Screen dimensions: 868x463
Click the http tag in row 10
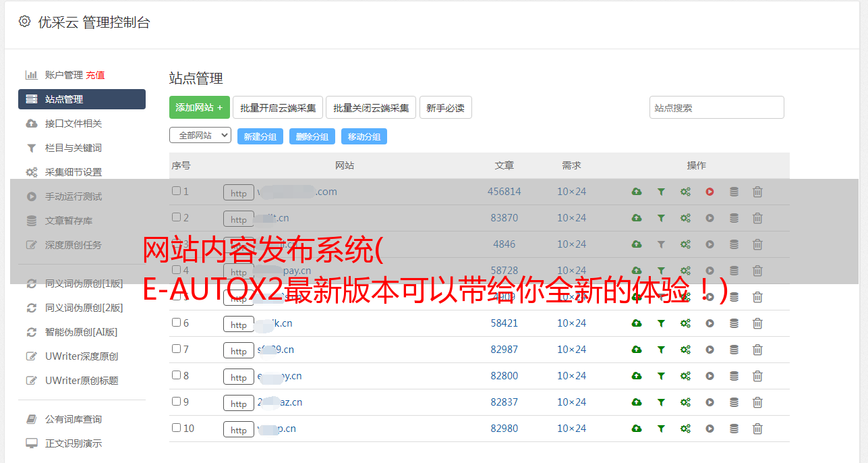[239, 430]
